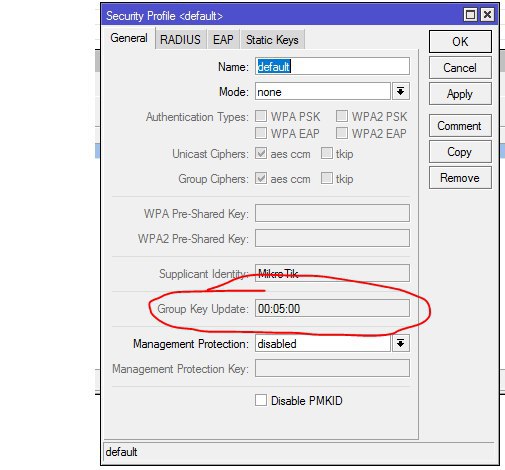Apply the security profile changes
Screen dimensions: 505x470
460,94
